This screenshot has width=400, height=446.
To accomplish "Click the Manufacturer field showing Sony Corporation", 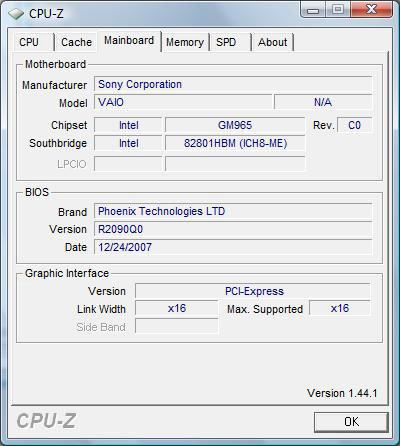I will pyautogui.click(x=233, y=84).
